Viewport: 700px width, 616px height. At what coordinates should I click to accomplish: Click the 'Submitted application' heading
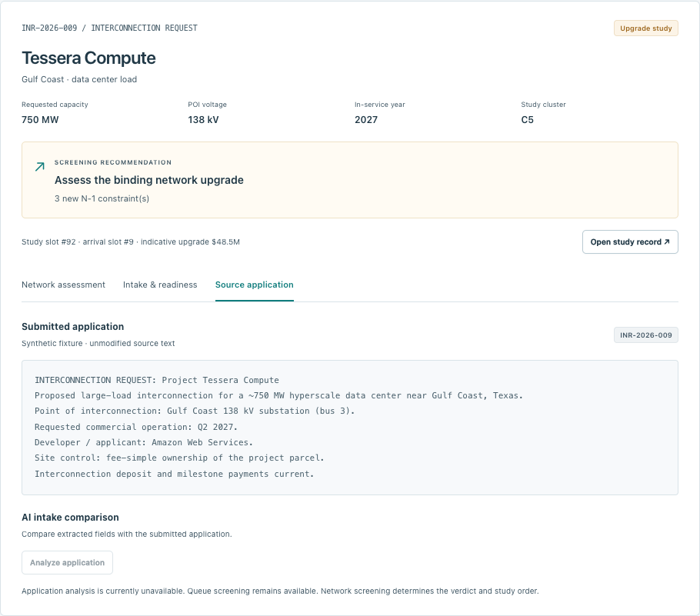click(x=73, y=326)
